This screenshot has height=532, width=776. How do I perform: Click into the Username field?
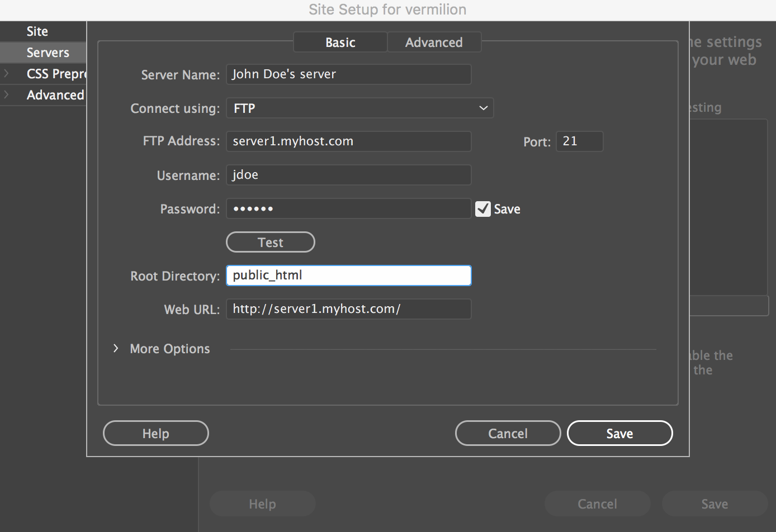tap(348, 175)
